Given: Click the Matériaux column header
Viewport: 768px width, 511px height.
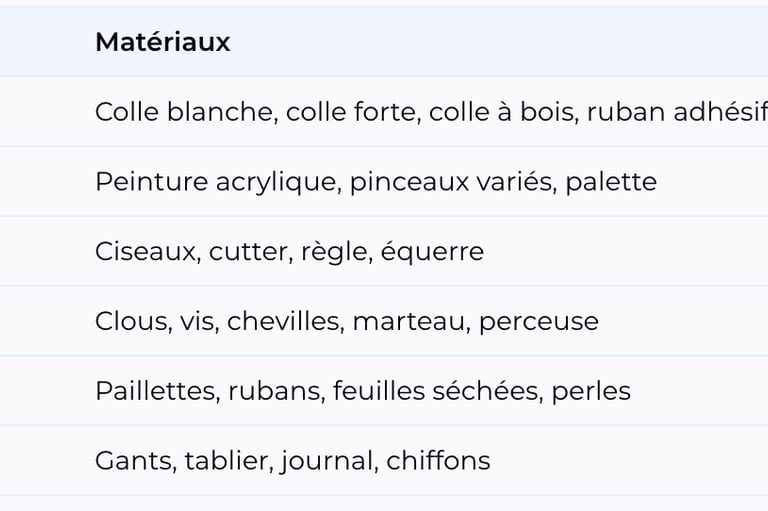Looking at the screenshot, I should [x=163, y=42].
